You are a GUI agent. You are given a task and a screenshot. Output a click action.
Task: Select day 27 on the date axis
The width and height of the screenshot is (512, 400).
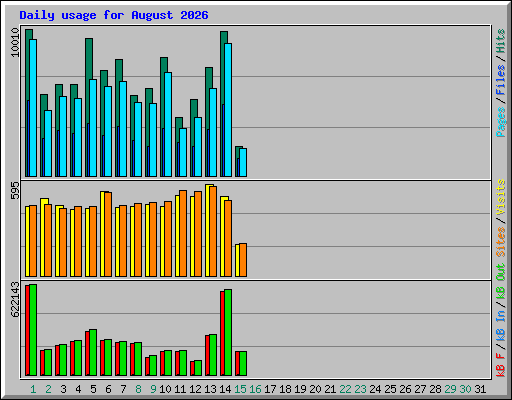pos(420,389)
